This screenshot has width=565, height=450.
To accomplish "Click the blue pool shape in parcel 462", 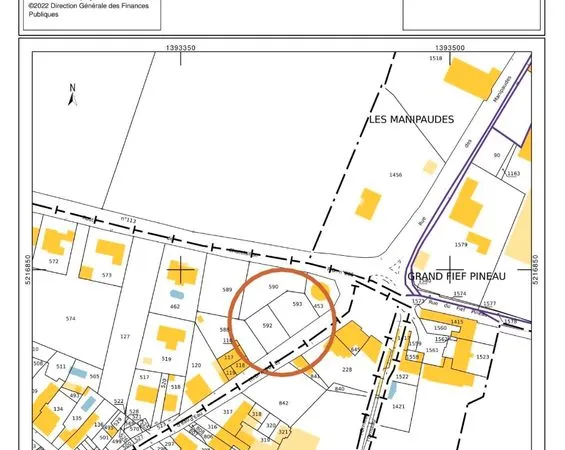I will pyautogui.click(x=177, y=294).
